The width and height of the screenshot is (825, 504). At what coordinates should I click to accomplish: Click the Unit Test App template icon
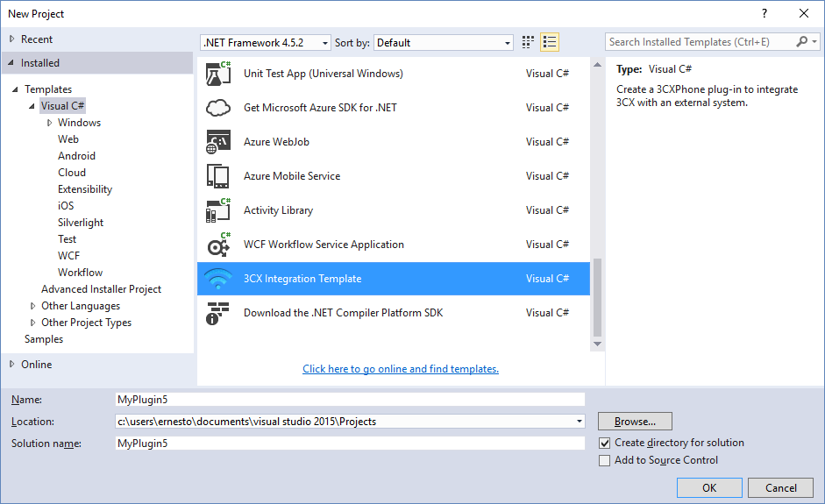[x=218, y=74]
